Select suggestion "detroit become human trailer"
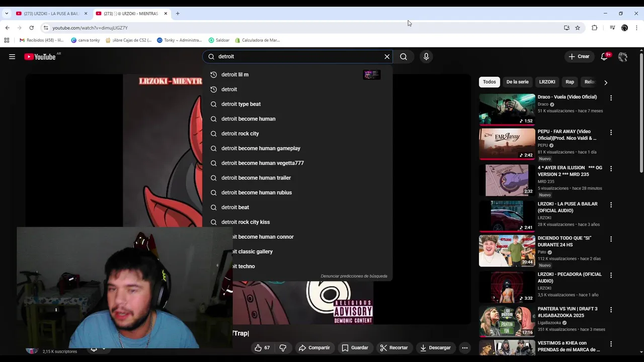The height and width of the screenshot is (362, 644). pos(297,178)
